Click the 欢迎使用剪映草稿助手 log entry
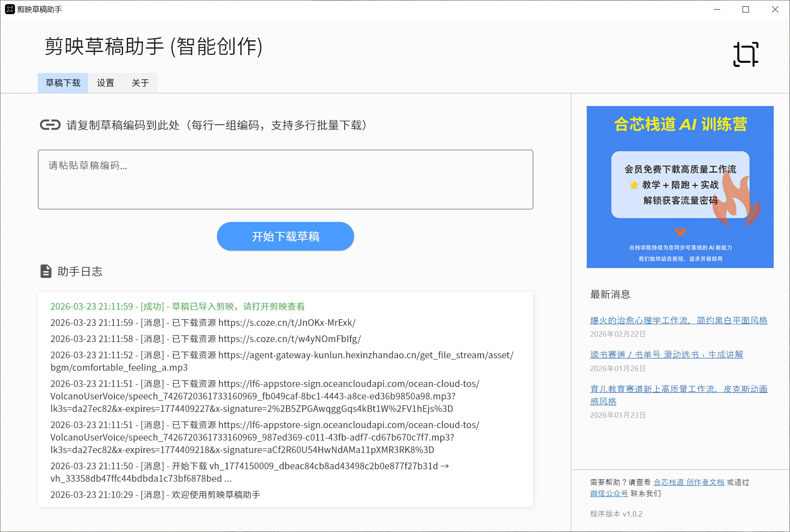790x532 pixels. (155, 495)
